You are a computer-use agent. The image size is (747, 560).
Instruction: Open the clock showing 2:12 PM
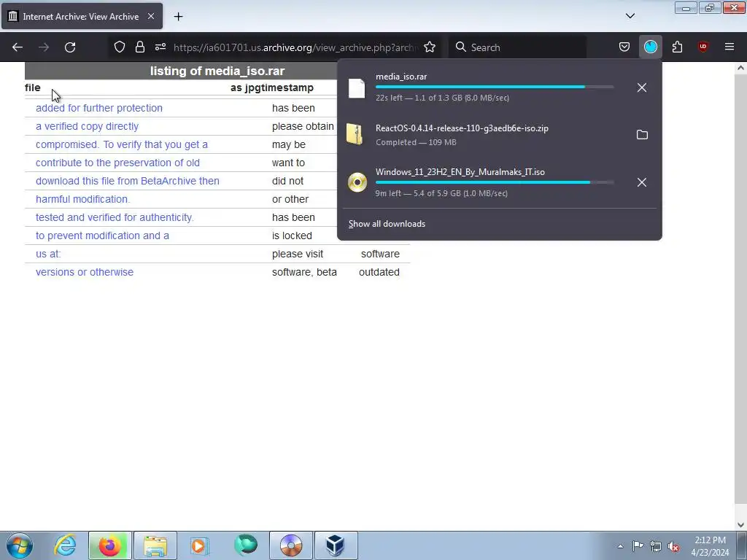710,546
